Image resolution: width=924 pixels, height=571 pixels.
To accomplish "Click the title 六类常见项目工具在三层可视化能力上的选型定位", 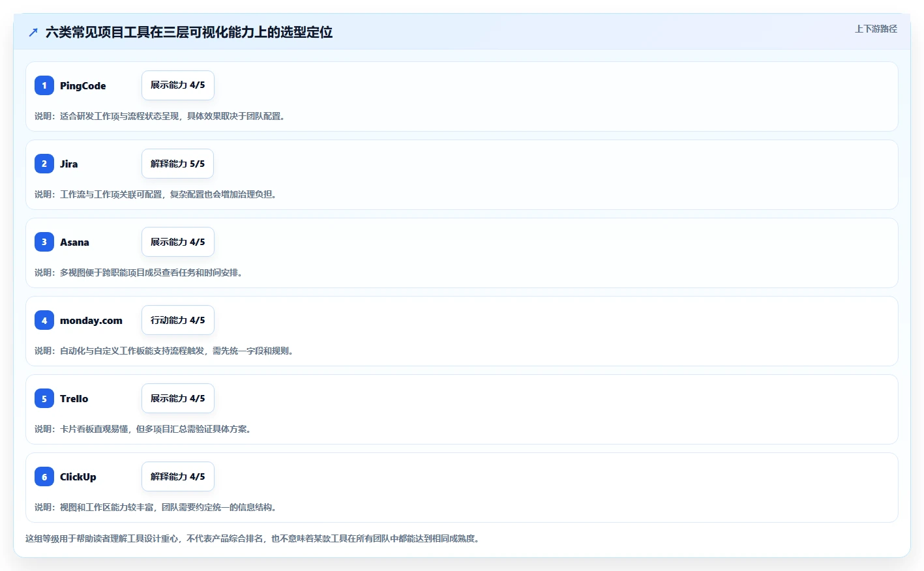I will 189,32.
